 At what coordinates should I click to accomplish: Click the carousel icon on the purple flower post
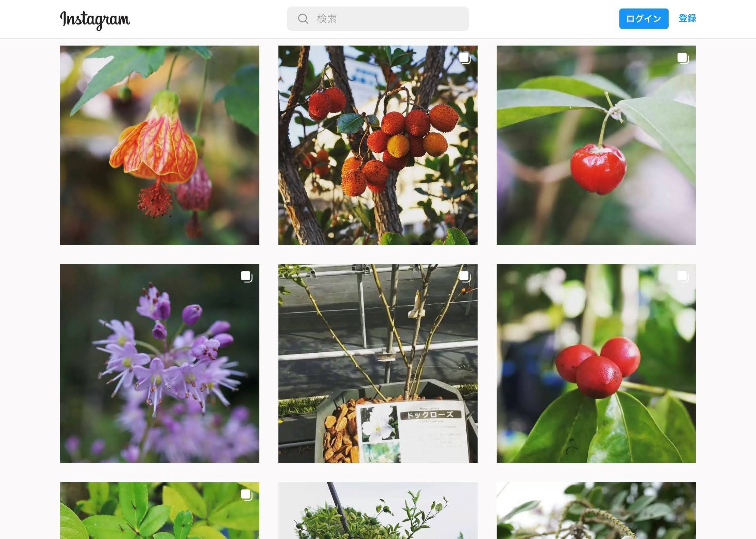pos(246,276)
